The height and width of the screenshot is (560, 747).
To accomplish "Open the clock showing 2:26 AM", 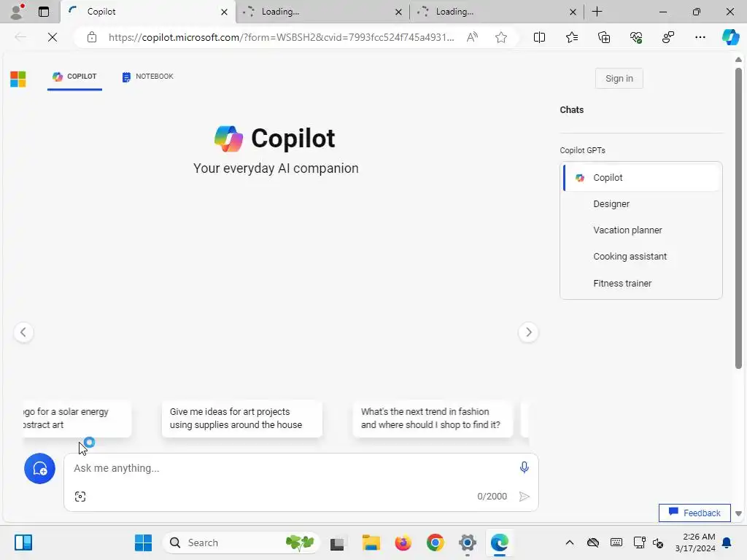I will point(695,542).
